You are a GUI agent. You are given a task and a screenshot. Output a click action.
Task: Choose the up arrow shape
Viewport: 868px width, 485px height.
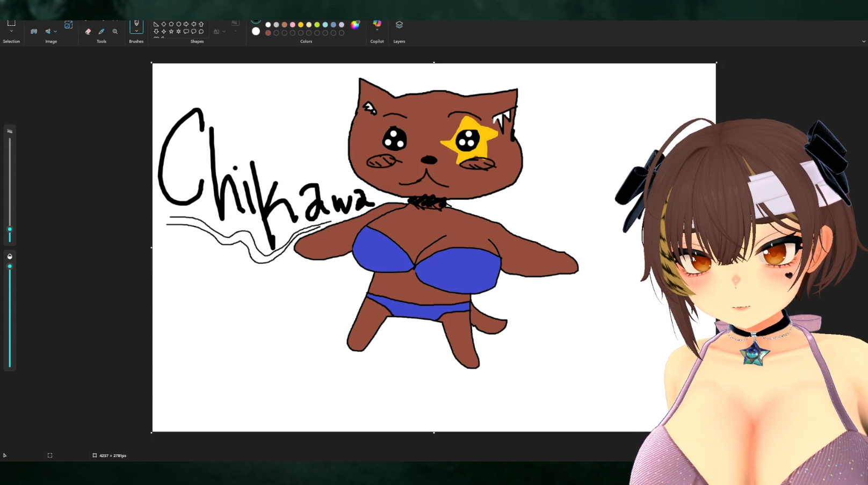(x=201, y=24)
